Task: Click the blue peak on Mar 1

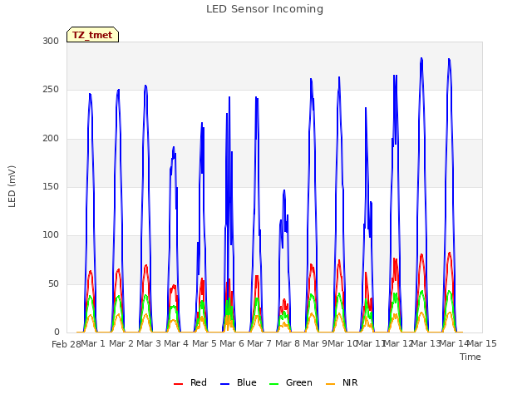Action: 90,94
